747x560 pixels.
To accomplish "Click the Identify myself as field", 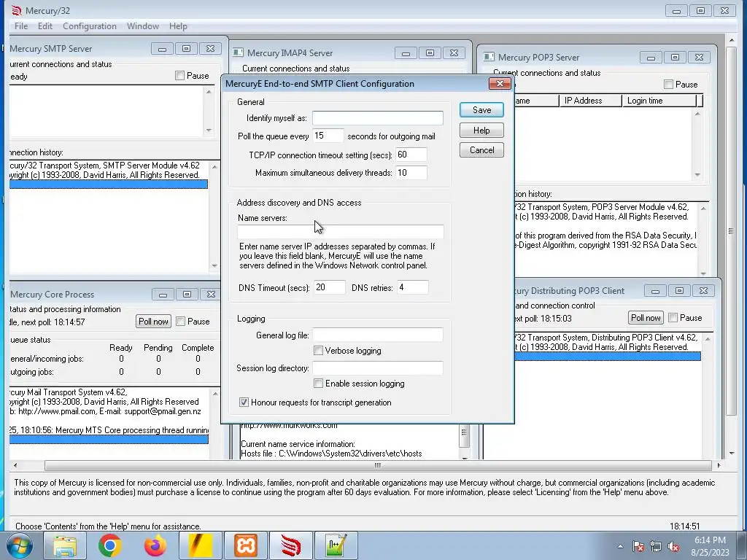I will click(377, 118).
